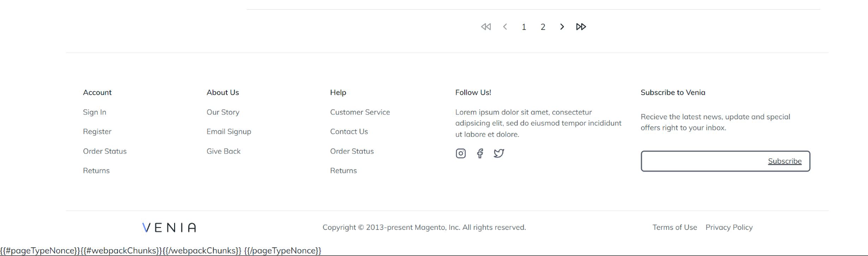Jump to first page with double-left arrow

pyautogui.click(x=486, y=27)
